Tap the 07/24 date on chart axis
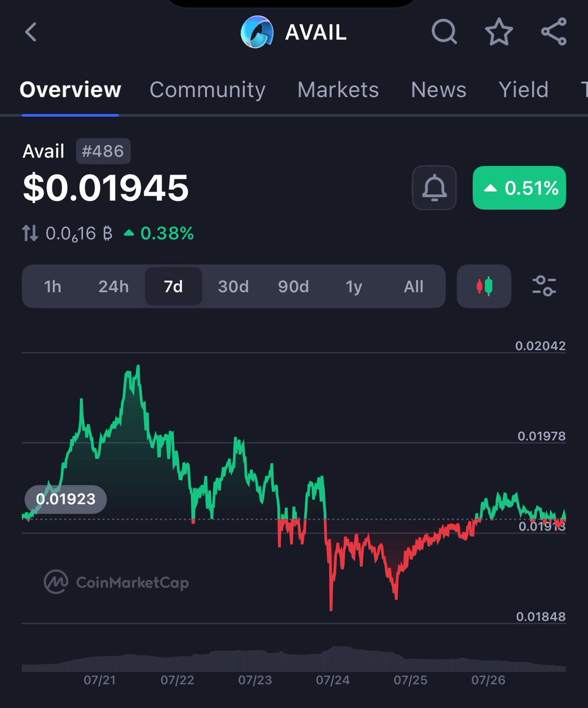This screenshot has width=588, height=708. pos(333,680)
